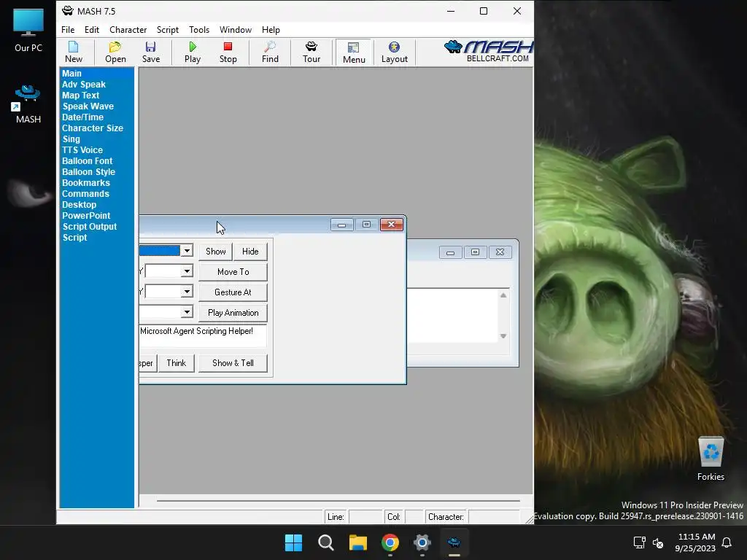747x560 pixels.
Task: Launch Chrome from the taskbar
Action: tap(390, 542)
